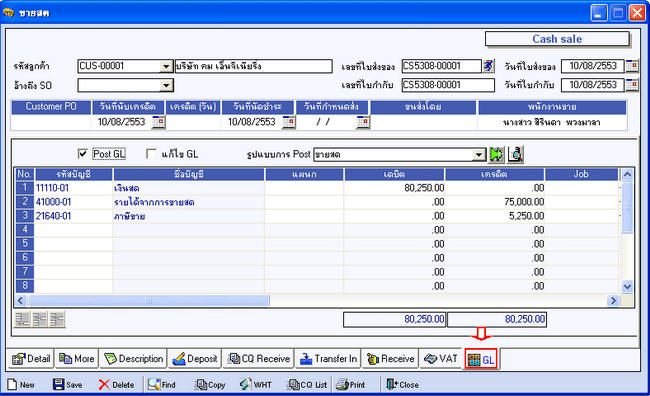Print the document
This screenshot has width=650, height=396.
pyautogui.click(x=351, y=385)
